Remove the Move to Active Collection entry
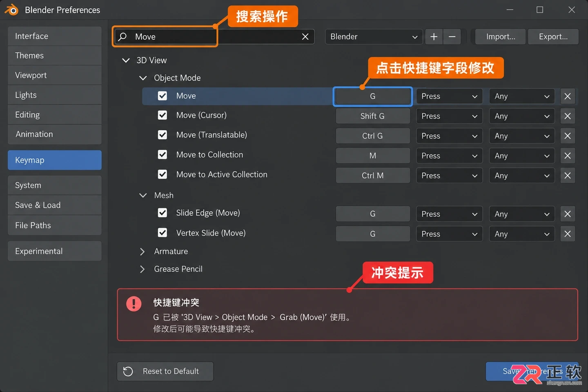The height and width of the screenshot is (392, 588). click(568, 176)
